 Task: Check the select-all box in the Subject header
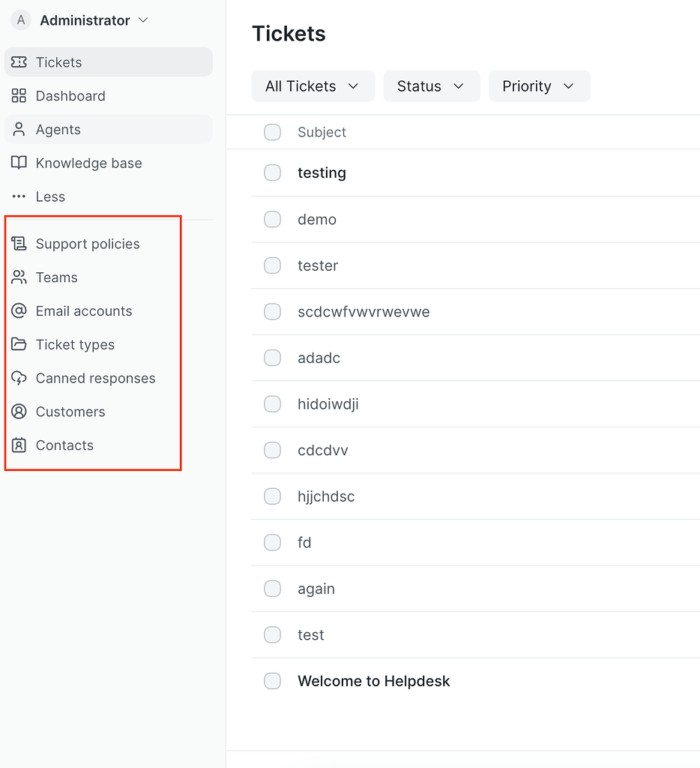pyautogui.click(x=272, y=132)
